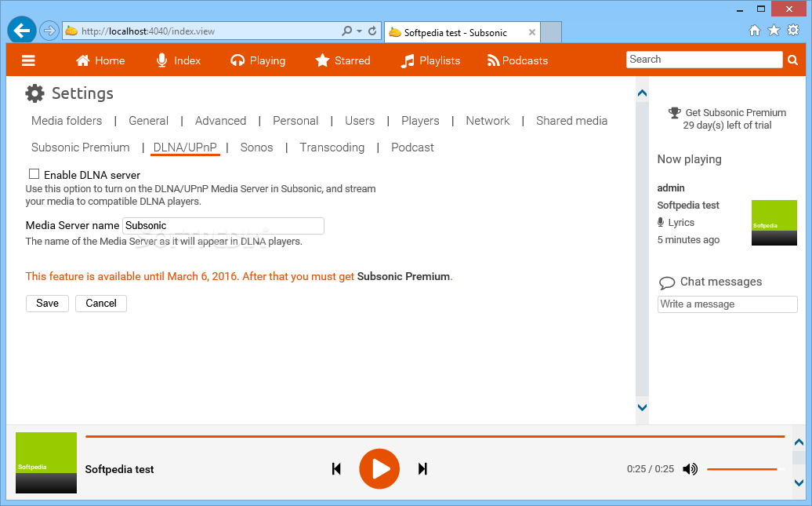Show Starred items
The width and height of the screenshot is (812, 506).
tap(343, 60)
